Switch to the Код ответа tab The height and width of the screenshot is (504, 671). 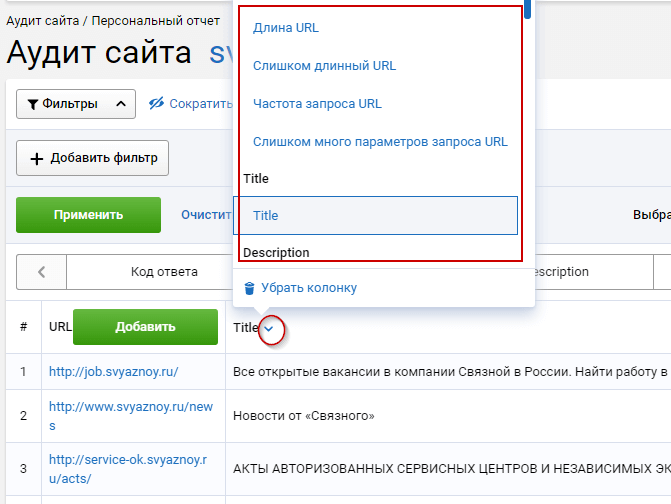click(x=164, y=272)
